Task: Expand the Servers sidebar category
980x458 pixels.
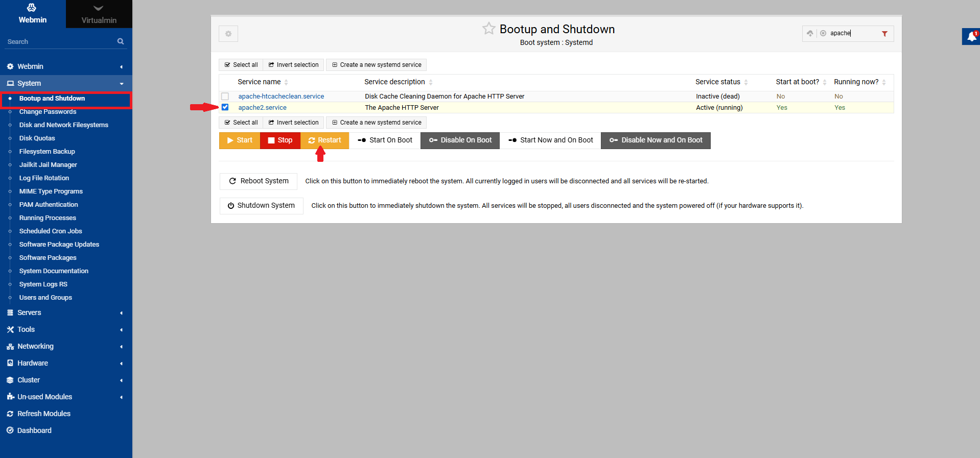Action: (66, 312)
